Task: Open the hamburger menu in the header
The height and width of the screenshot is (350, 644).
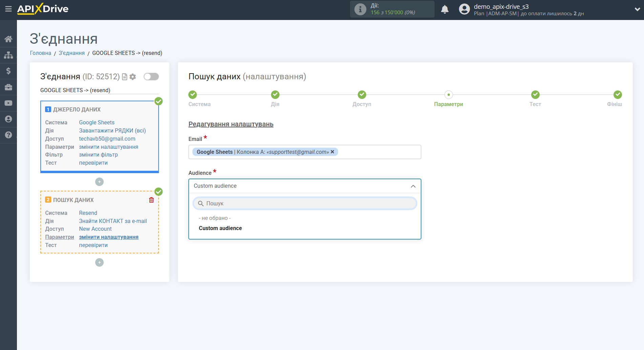Action: (x=8, y=9)
